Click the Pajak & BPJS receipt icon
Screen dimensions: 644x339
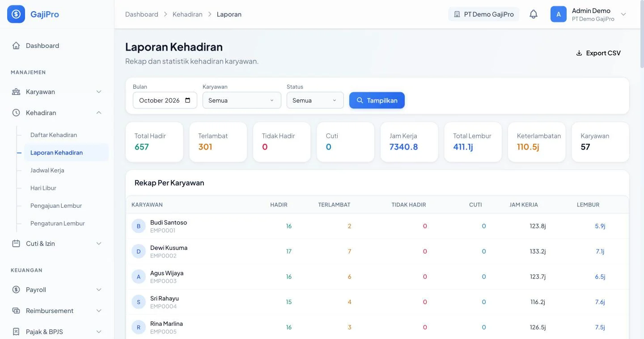pyautogui.click(x=16, y=332)
